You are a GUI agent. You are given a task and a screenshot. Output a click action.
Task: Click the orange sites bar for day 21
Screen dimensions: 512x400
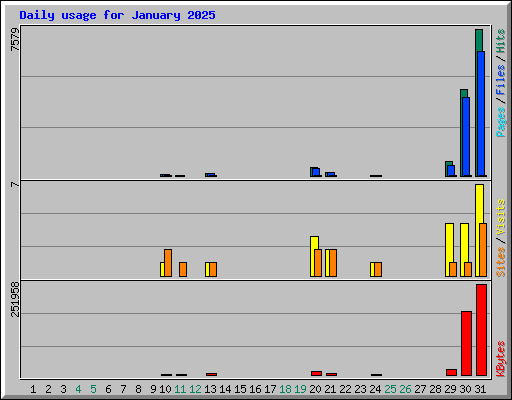click(x=333, y=263)
